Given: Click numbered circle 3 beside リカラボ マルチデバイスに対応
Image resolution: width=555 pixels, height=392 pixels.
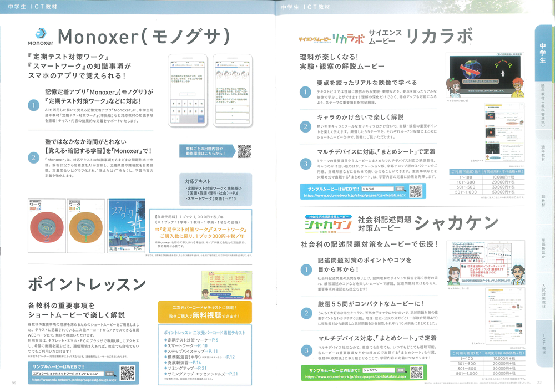Looking at the screenshot, I should coord(305,164).
